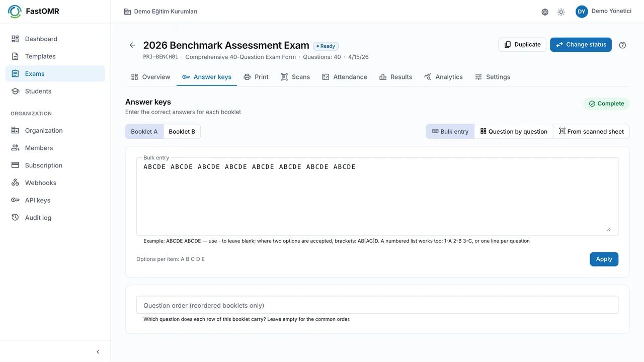Switch to Booklet B
Screen dimensions: 644x362
tap(182, 132)
